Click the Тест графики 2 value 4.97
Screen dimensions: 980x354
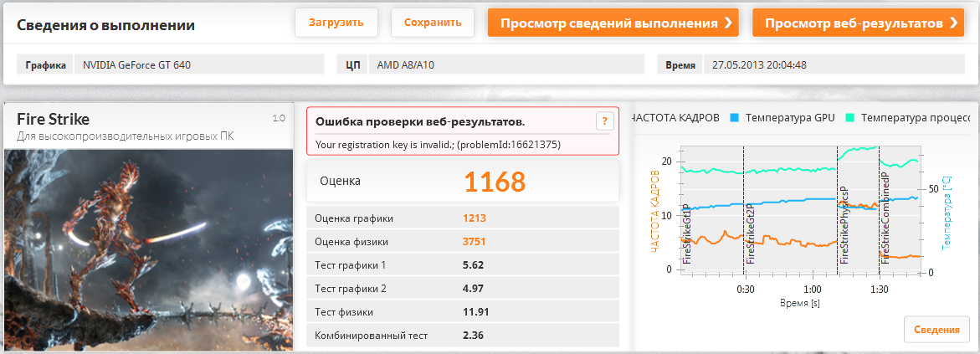point(473,289)
